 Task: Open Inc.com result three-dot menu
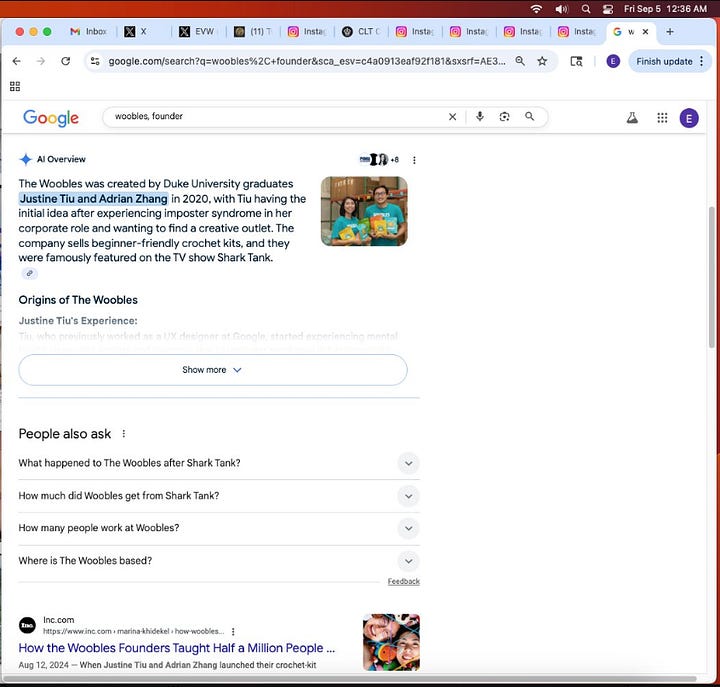(233, 632)
